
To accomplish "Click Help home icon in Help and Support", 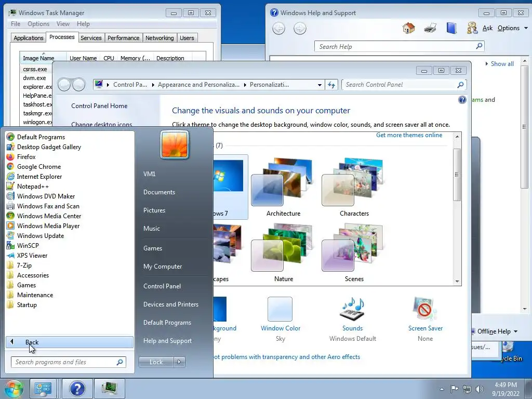I will (x=408, y=28).
